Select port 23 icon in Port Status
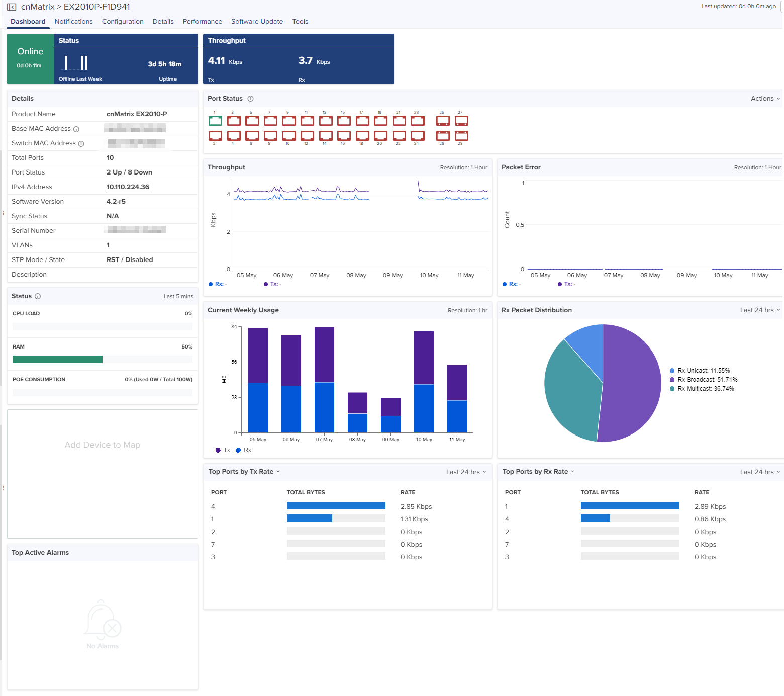The width and height of the screenshot is (784, 696). pos(418,121)
